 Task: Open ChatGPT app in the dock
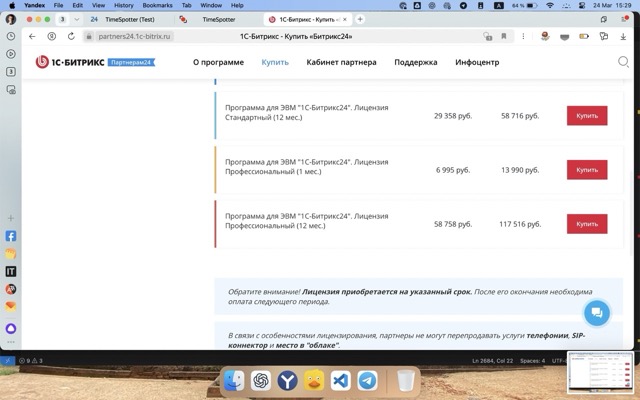tap(261, 381)
